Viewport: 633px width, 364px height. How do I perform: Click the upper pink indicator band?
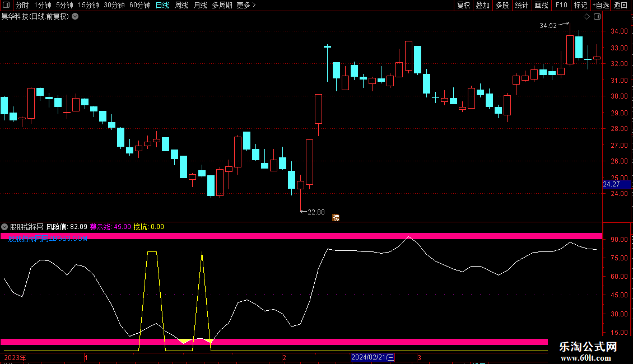[x=301, y=236]
